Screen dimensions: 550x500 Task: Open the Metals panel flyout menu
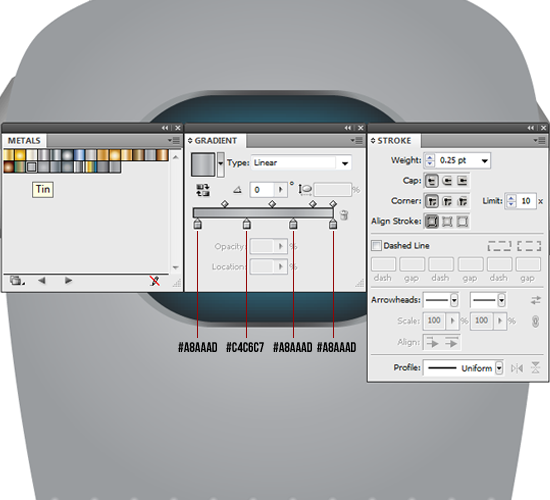pos(174,140)
